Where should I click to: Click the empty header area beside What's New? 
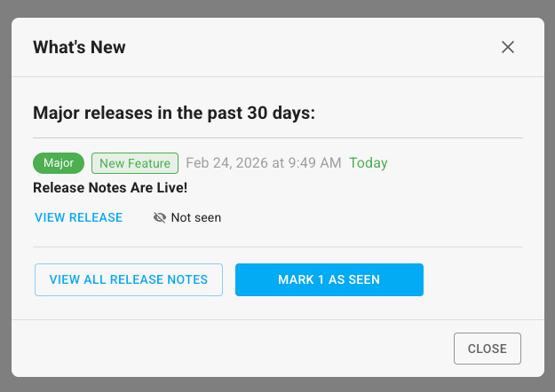pos(311,47)
